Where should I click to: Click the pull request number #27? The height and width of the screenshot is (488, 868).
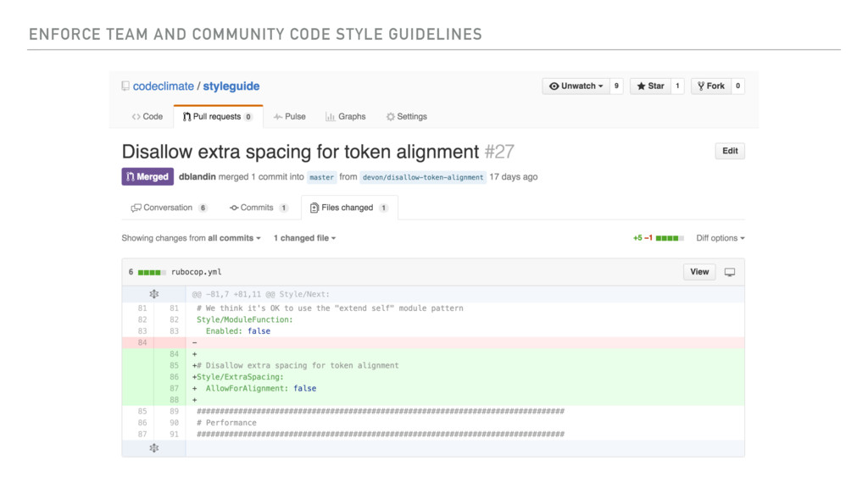[x=499, y=152]
